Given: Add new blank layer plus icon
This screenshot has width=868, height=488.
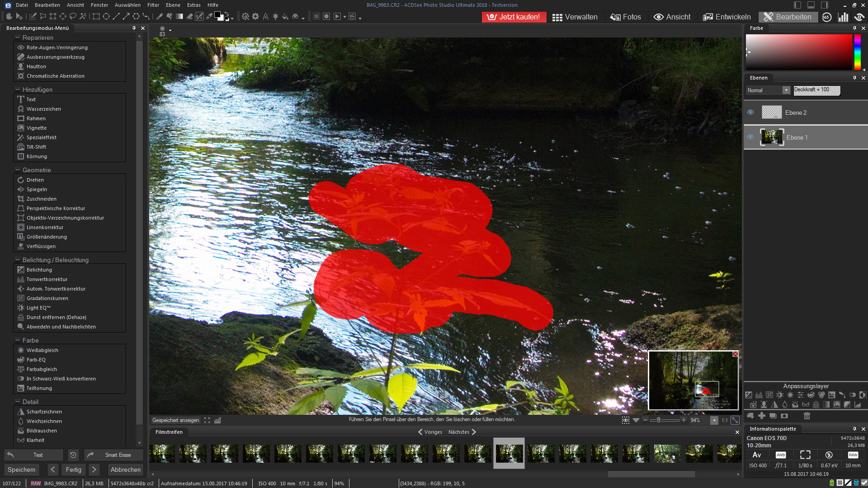Looking at the screenshot, I should 762,416.
